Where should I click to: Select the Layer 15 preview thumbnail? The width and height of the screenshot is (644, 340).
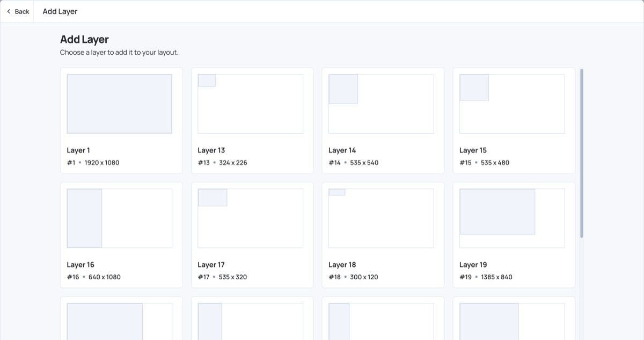coord(512,104)
